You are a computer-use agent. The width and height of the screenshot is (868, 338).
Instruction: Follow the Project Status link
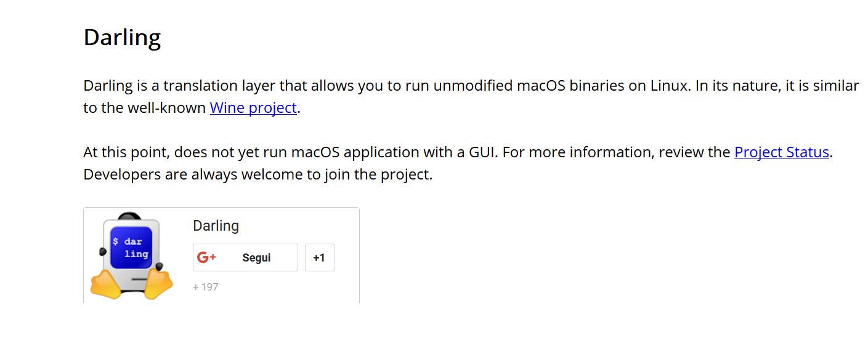[x=781, y=152]
